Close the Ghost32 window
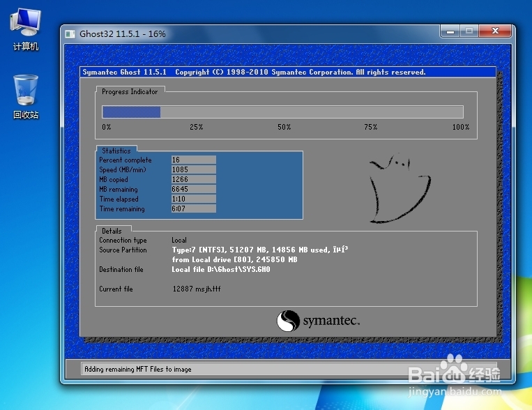The height and width of the screenshot is (410, 532). point(494,31)
